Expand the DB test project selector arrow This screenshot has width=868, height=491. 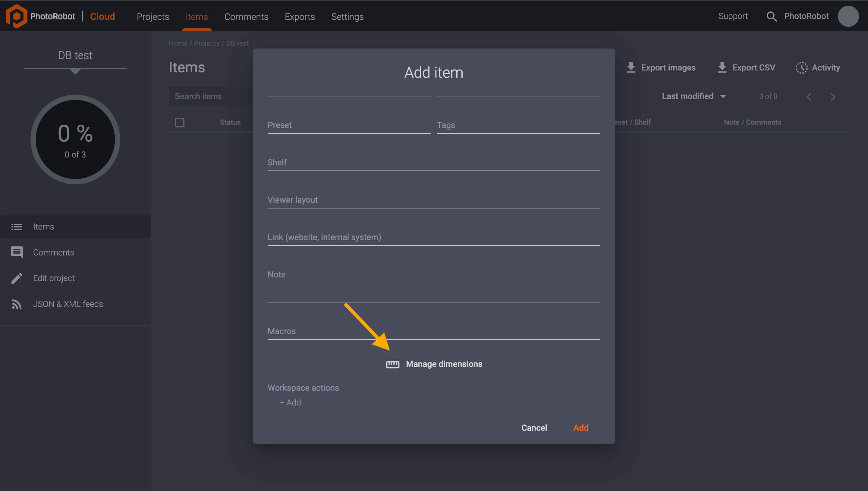(75, 72)
